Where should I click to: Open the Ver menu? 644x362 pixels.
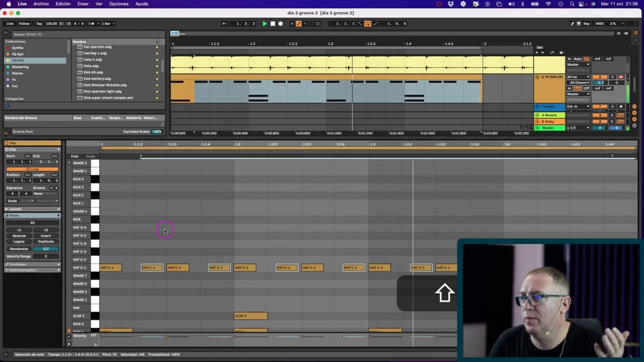coord(99,4)
